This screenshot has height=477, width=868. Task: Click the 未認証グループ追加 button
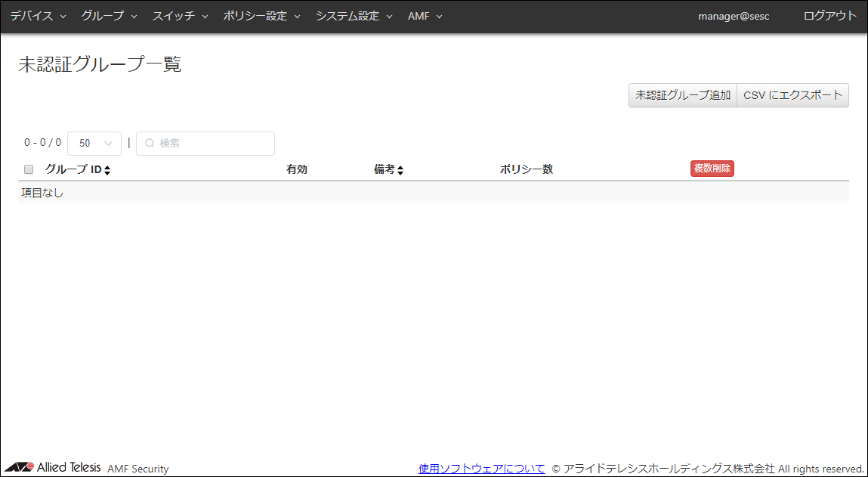point(683,95)
